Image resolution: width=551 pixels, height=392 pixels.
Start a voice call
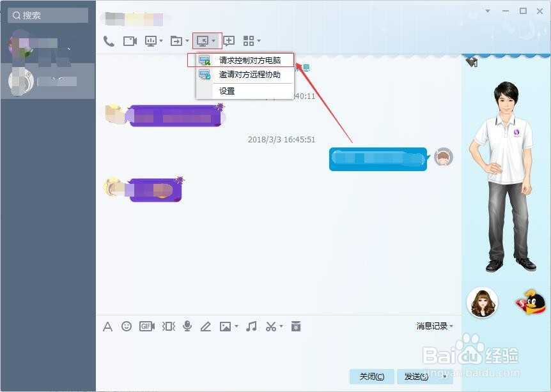pos(107,40)
